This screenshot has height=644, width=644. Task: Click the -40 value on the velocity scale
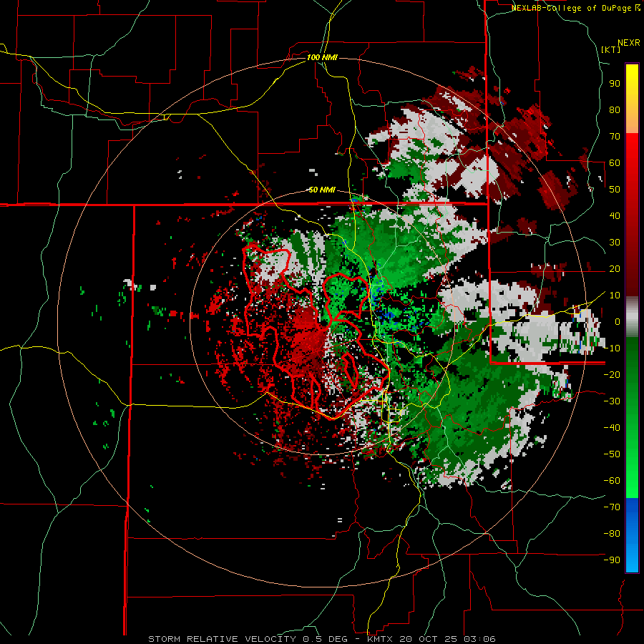[612, 428]
